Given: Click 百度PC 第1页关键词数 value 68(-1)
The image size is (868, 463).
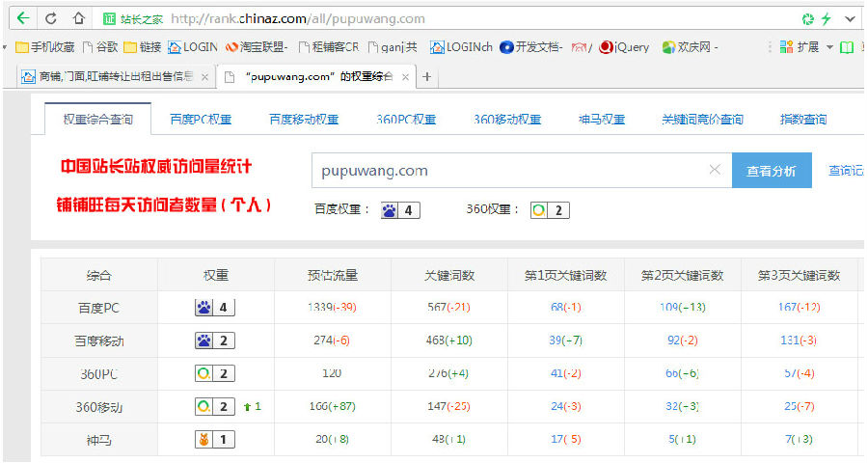Looking at the screenshot, I should coord(566,308).
